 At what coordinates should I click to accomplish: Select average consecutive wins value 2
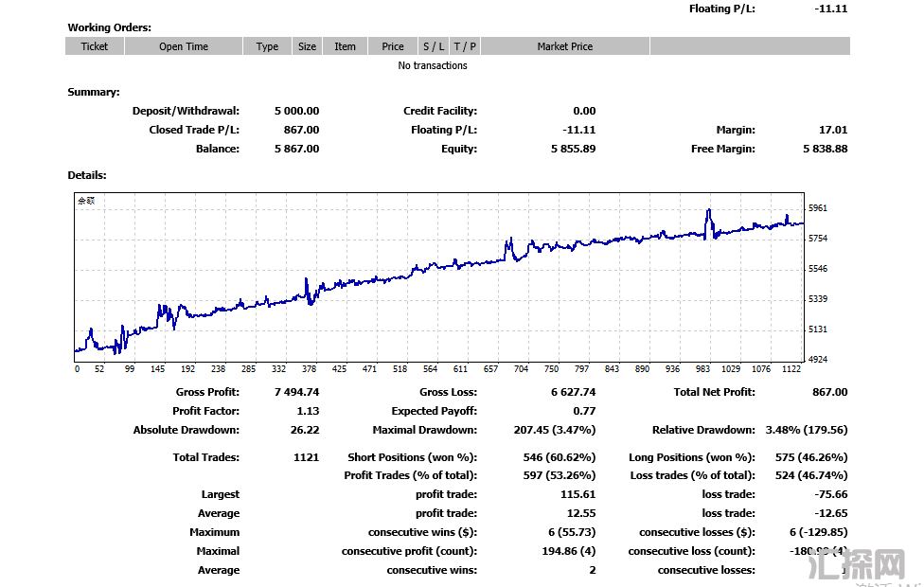tap(593, 570)
